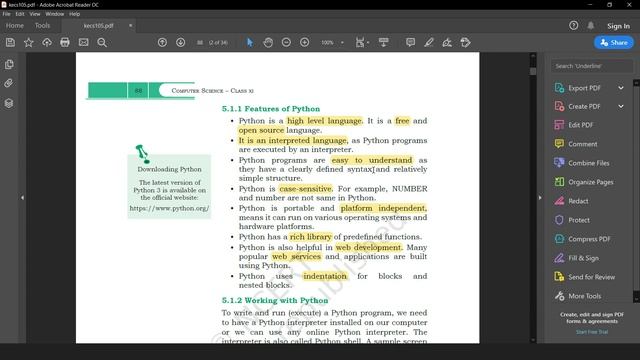
Task: Open the Send for Review tool
Action: click(591, 277)
